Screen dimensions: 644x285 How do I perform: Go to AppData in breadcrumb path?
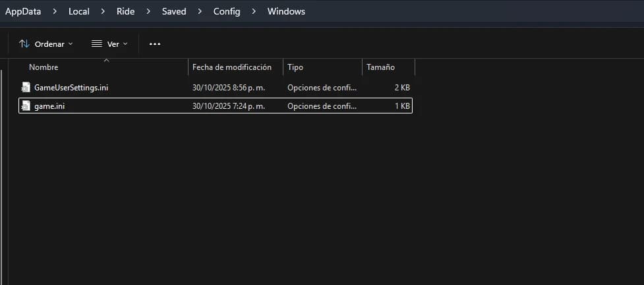(x=23, y=11)
